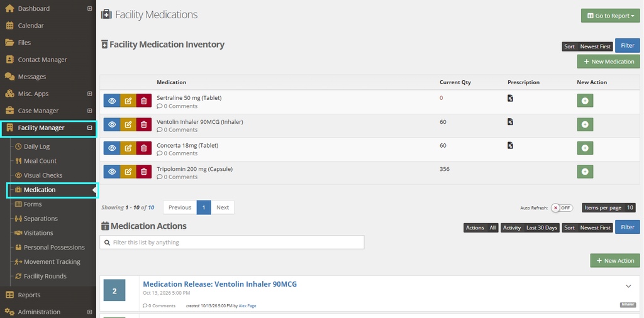
Task: Delete the Sertraline 50 mg medication
Action: point(144,101)
